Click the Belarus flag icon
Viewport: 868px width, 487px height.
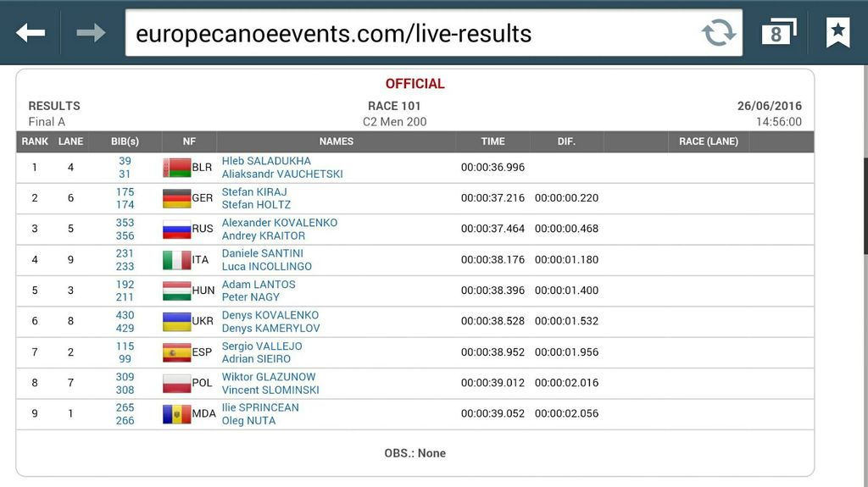click(x=176, y=168)
